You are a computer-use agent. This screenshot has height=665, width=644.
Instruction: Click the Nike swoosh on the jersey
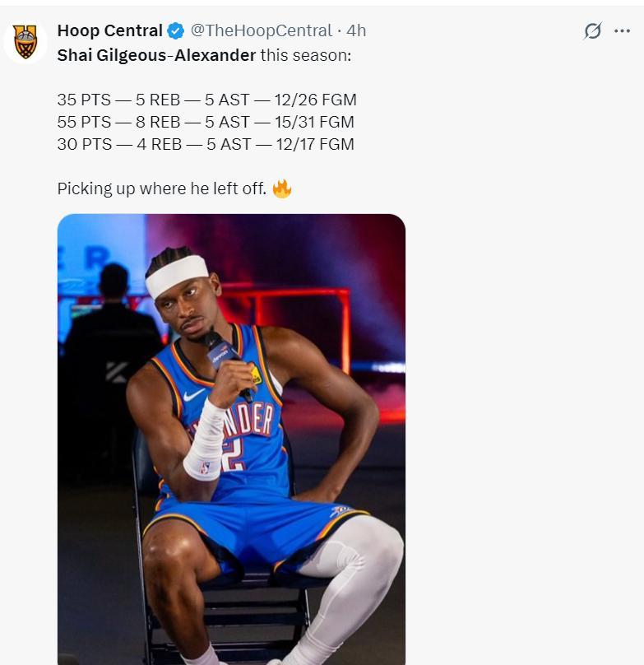click(x=194, y=394)
